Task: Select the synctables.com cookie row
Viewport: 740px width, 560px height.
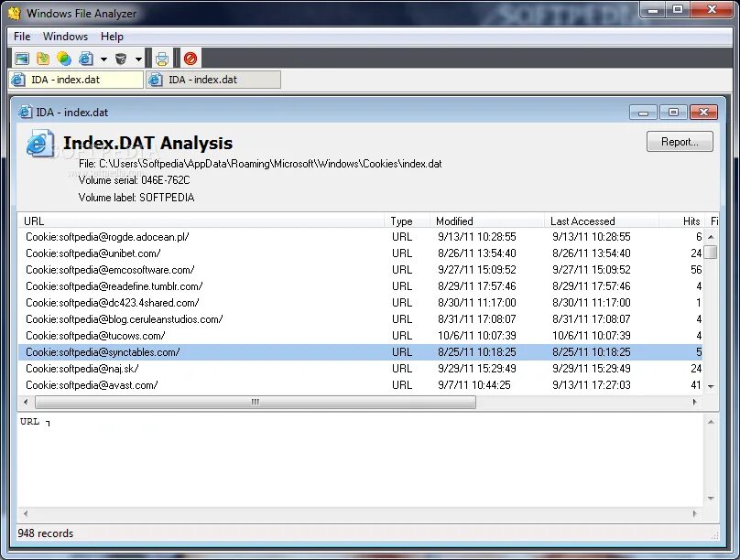Action: 361,352
